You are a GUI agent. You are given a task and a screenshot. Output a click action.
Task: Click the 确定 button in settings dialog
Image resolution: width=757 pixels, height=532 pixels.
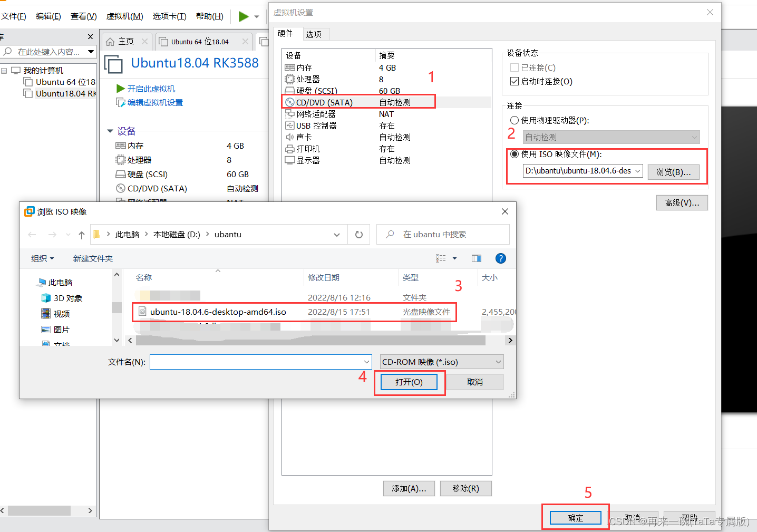(x=576, y=518)
